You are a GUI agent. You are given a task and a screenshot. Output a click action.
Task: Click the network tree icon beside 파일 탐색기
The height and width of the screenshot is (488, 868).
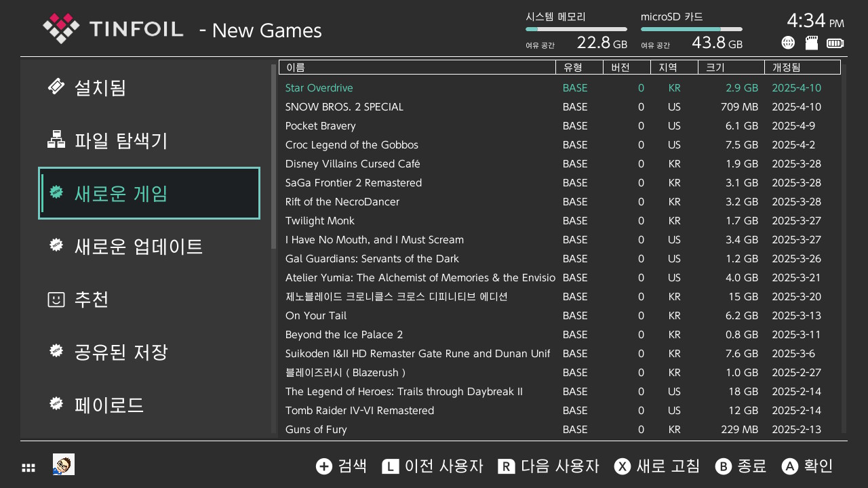(56, 140)
